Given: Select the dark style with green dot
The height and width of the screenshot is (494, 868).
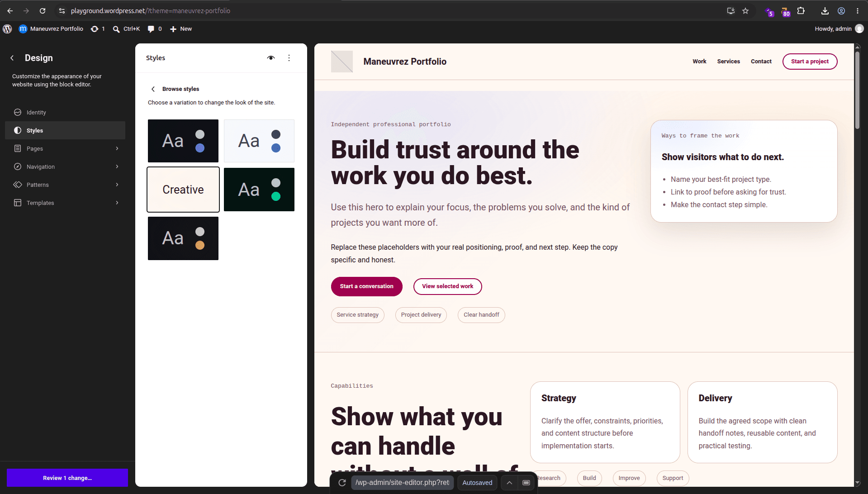Looking at the screenshot, I should [259, 190].
